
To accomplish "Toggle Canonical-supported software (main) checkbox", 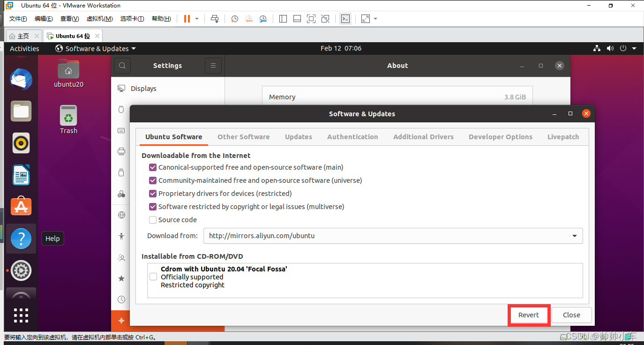I will point(153,167).
